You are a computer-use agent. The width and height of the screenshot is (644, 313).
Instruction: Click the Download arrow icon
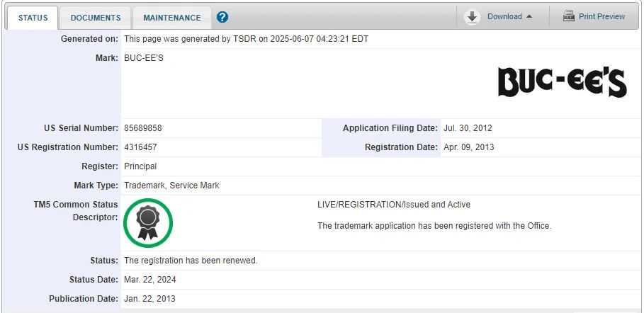473,17
